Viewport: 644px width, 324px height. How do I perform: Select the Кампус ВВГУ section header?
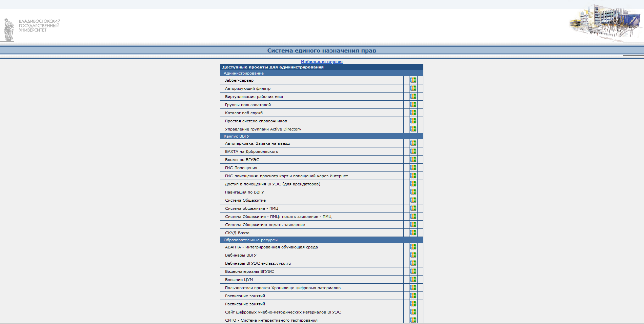(236, 136)
